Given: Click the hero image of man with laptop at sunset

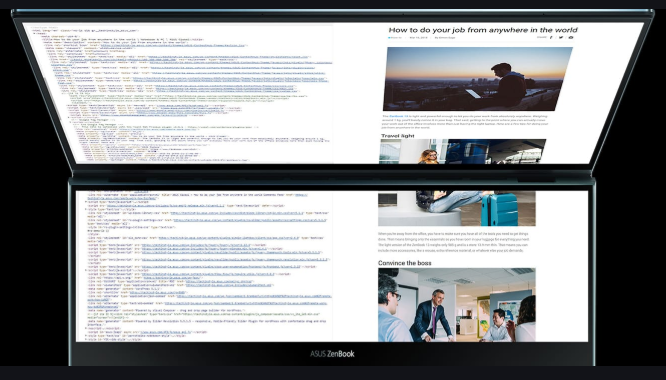Looking at the screenshot, I should [x=477, y=79].
